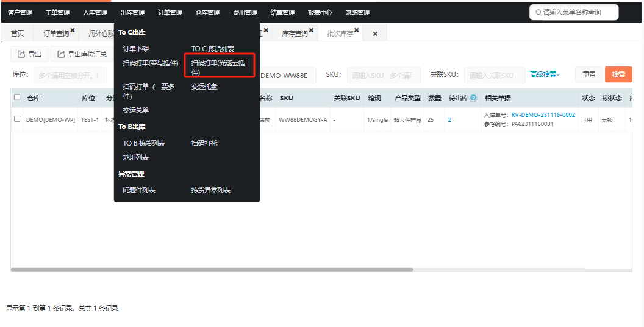Open the 客户管理 menu
The image size is (644, 327).
pos(20,13)
